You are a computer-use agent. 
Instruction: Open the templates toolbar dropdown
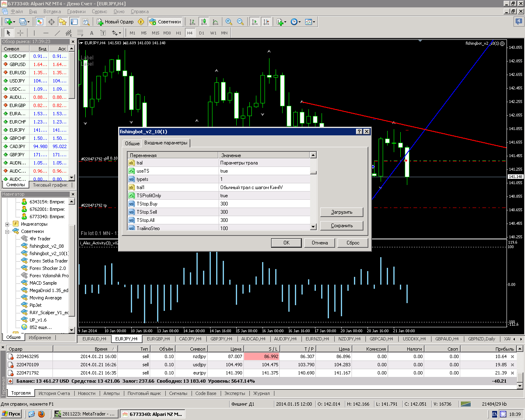tap(310, 22)
